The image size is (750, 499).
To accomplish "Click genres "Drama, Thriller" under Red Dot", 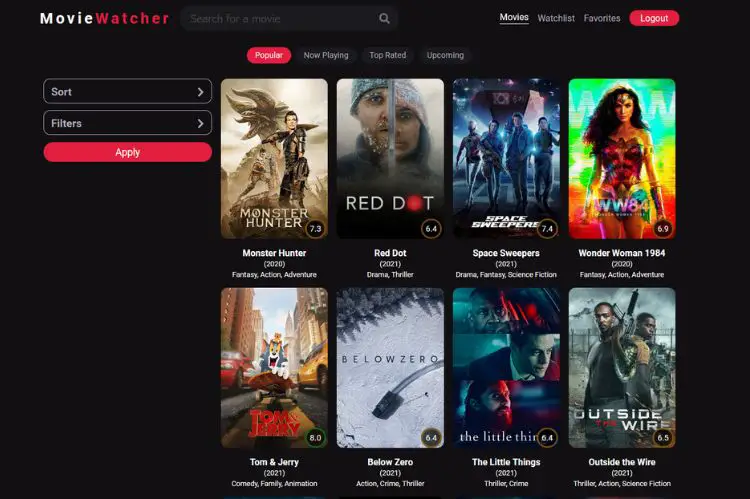I will tap(390, 275).
